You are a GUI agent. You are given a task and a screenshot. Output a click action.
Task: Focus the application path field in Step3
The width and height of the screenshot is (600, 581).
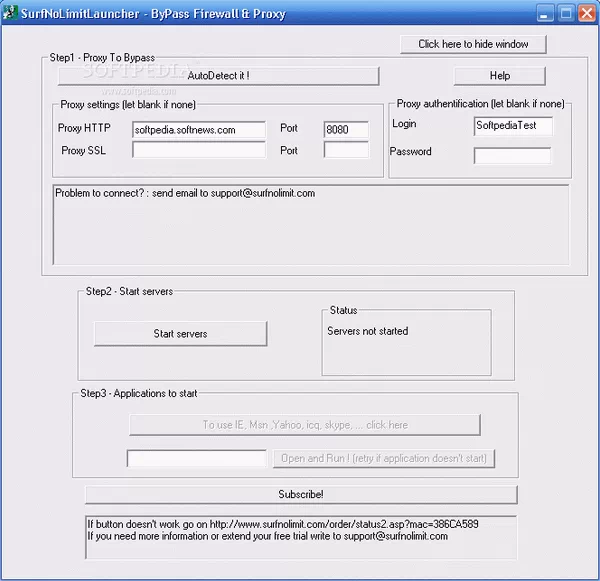click(197, 458)
